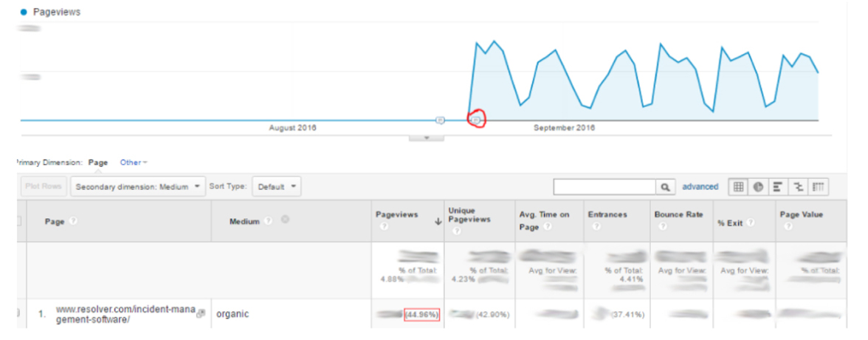Open incident-management-software page in new window icon
Screen dimensions: 868x340
click(201, 313)
